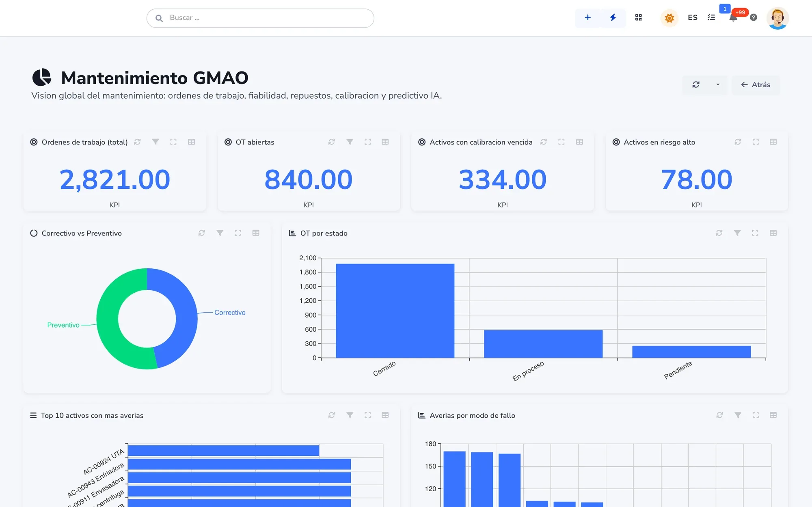Switch language via ES selector
812x507 pixels.
693,17
